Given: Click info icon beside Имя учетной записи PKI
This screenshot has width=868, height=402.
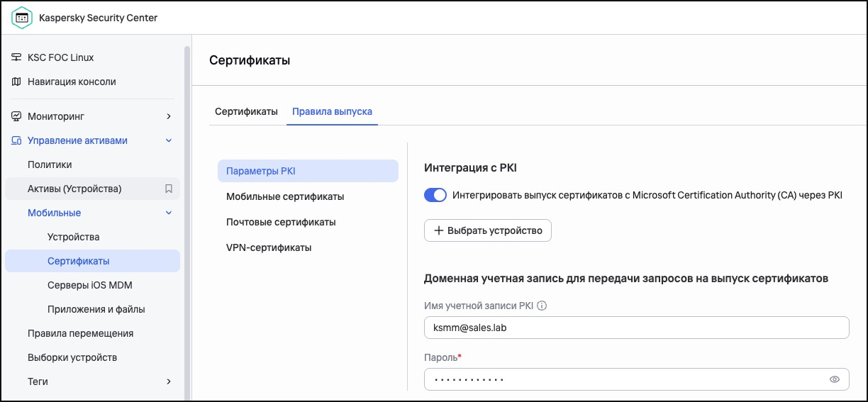Looking at the screenshot, I should click(542, 306).
